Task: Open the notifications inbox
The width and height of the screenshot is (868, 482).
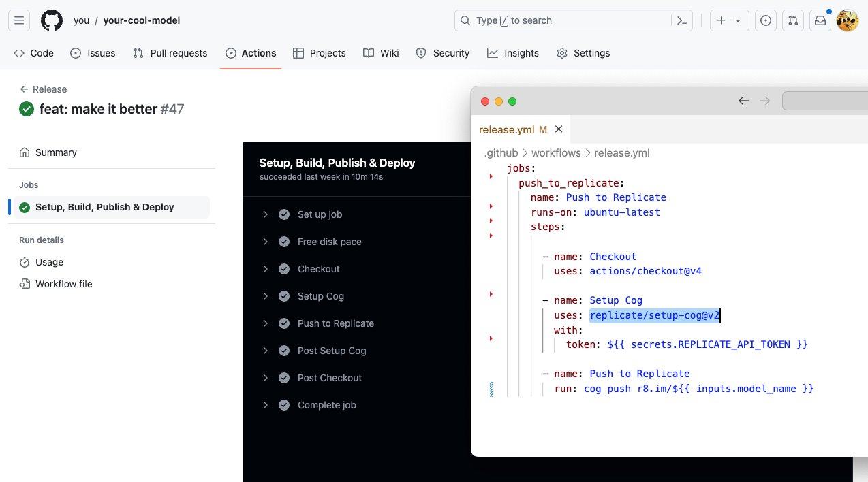Action: 820,20
